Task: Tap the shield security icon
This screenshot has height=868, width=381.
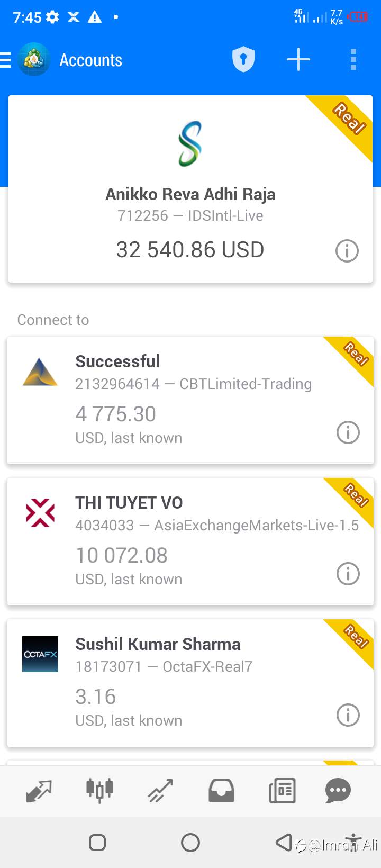Action: point(243,59)
